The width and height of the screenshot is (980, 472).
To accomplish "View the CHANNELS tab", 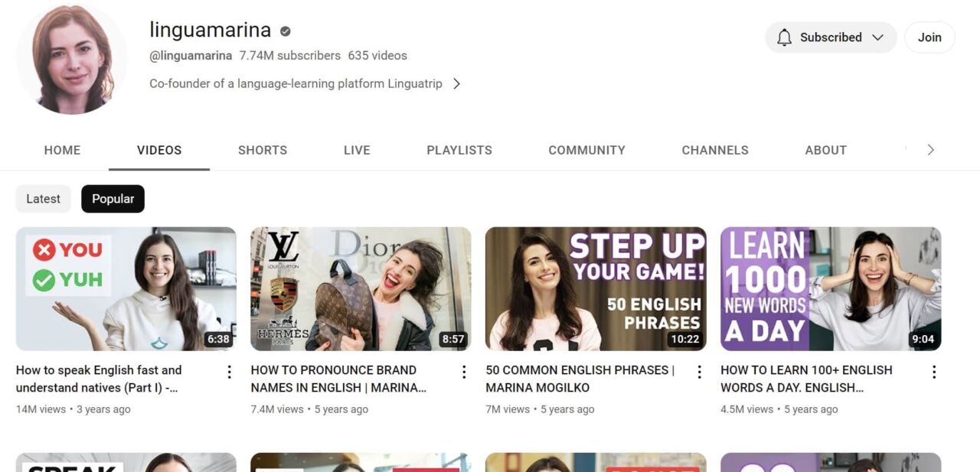I will (x=715, y=150).
